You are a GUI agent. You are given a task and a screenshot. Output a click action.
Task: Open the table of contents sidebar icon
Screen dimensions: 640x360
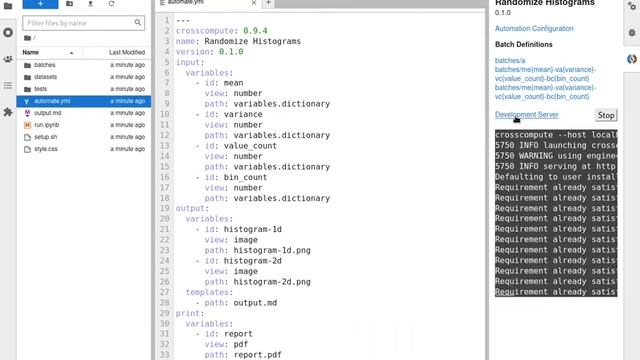(8, 85)
